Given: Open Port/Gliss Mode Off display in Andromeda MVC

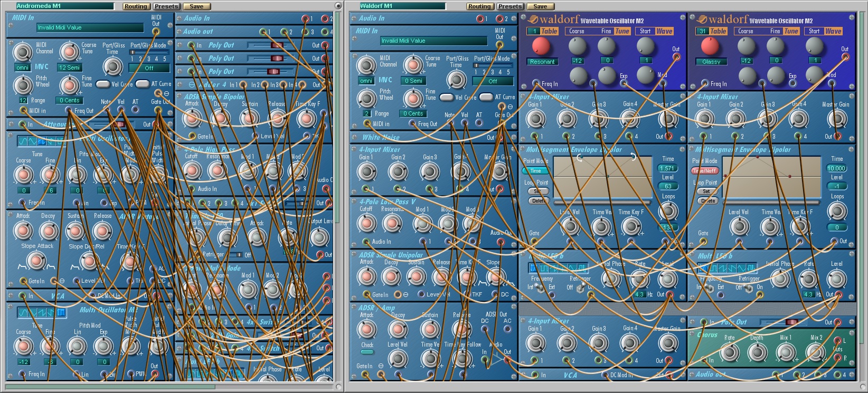Looking at the screenshot, I should [149, 68].
